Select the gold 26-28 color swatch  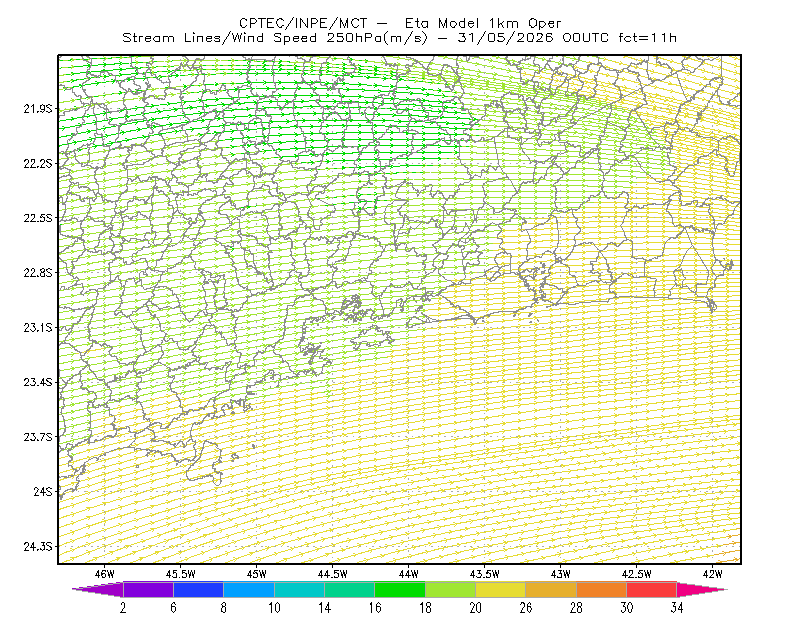tap(551, 589)
